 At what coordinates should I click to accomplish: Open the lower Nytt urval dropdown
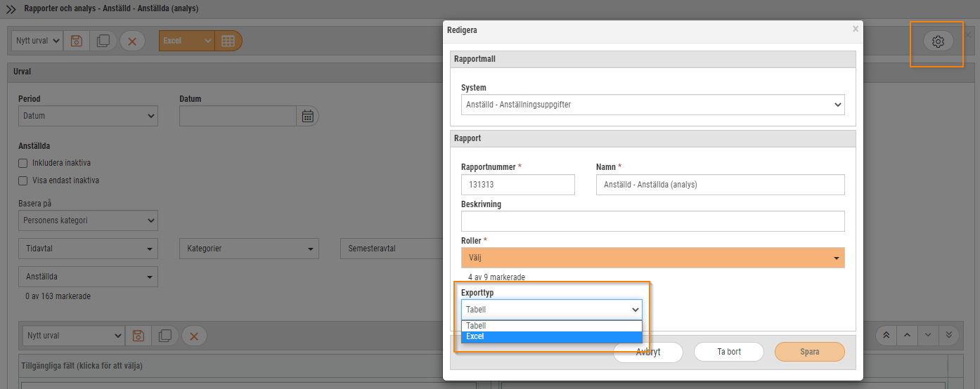click(x=74, y=336)
